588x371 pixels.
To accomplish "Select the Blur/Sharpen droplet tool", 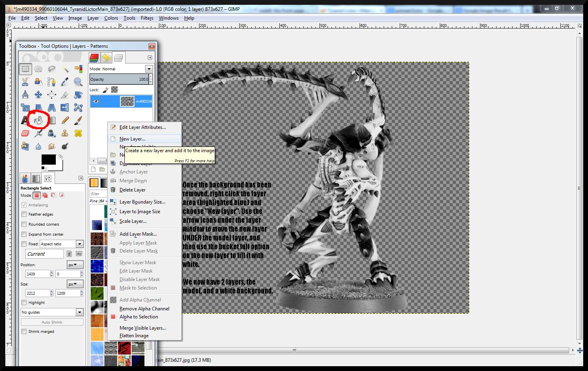I will pyautogui.click(x=39, y=146).
